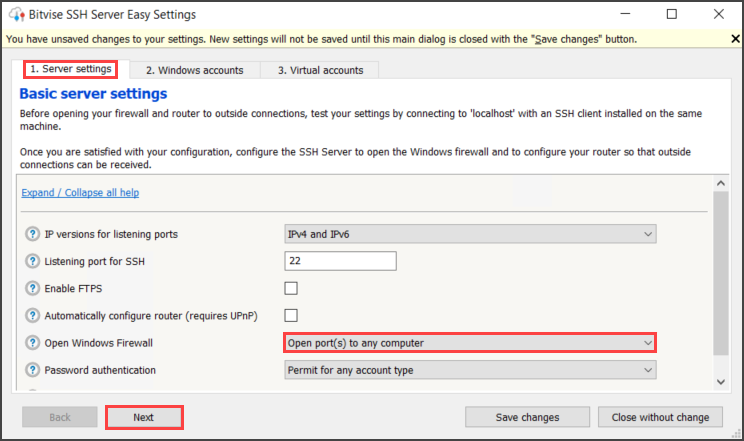The height and width of the screenshot is (441, 744).
Task: Click the Basic server settings heading
Action: [93, 94]
